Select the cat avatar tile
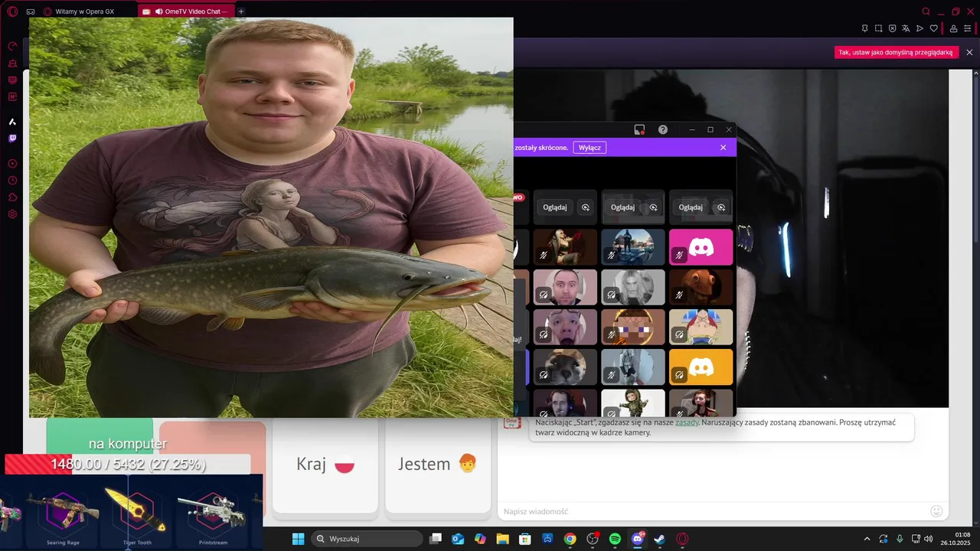Viewport: 980px width, 551px height. (565, 367)
